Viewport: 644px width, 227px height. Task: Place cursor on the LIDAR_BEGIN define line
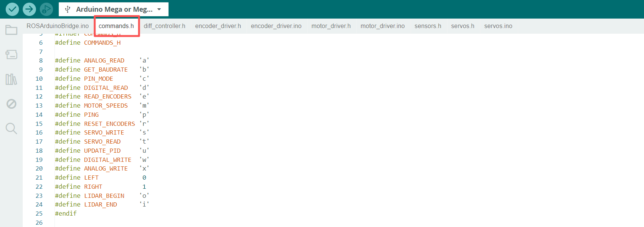point(104,196)
